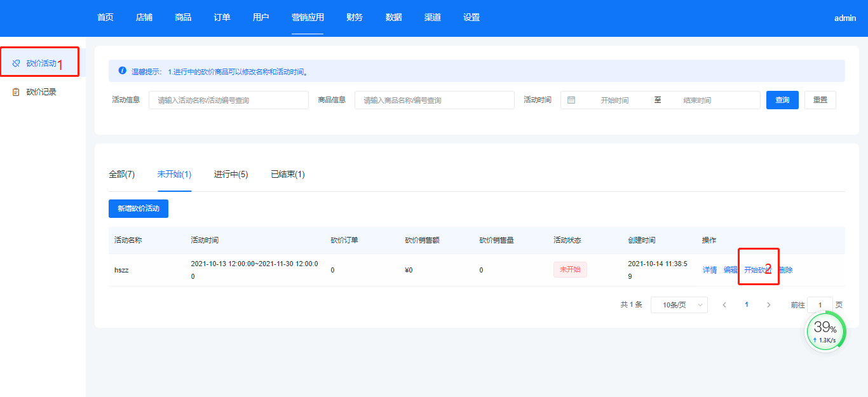The width and height of the screenshot is (868, 397).
Task: Click the 活动信息 search input field
Action: point(228,100)
